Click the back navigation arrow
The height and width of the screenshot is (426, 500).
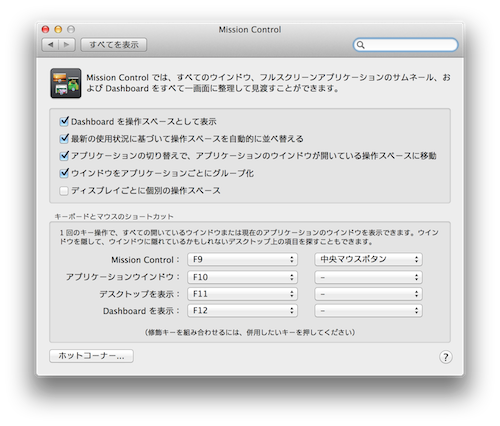pyautogui.click(x=50, y=45)
